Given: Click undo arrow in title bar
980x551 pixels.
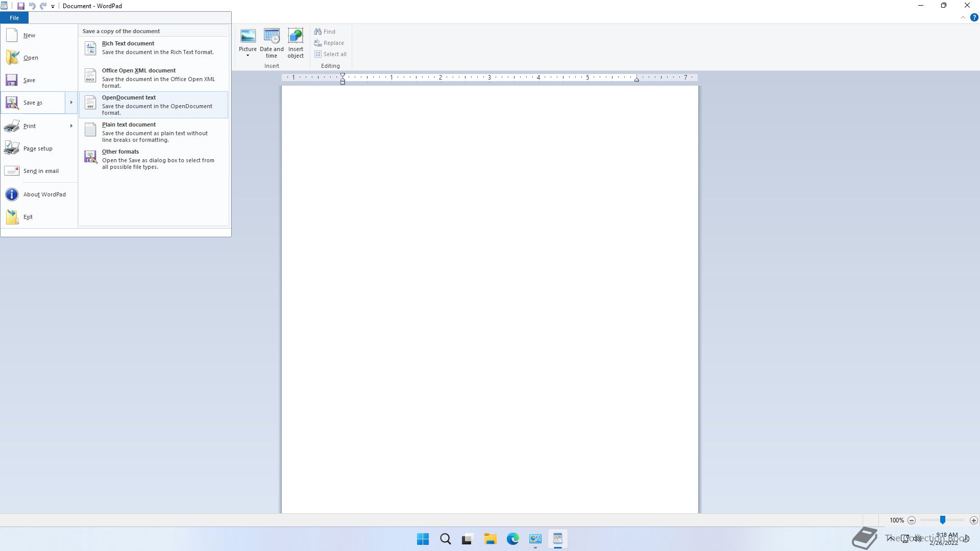Looking at the screenshot, I should pos(32,6).
